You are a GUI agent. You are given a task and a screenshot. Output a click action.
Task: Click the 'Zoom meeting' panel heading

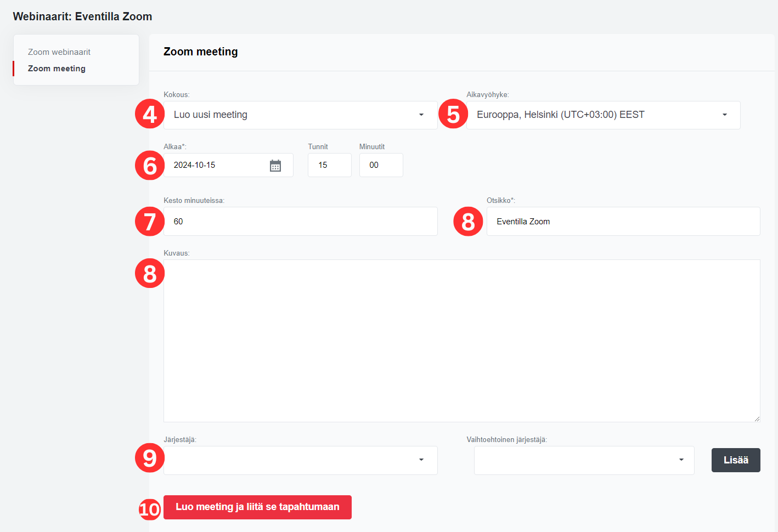pyautogui.click(x=200, y=52)
